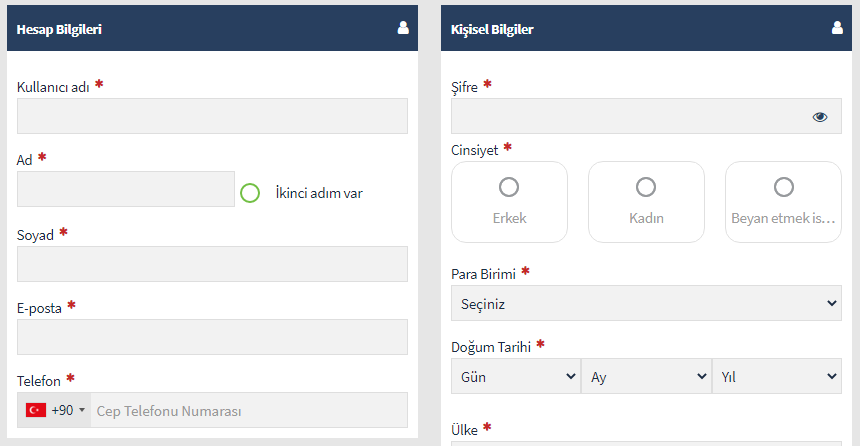Click the user icon in Hesap Bilgileri header
This screenshot has height=446, width=860.
(403, 27)
